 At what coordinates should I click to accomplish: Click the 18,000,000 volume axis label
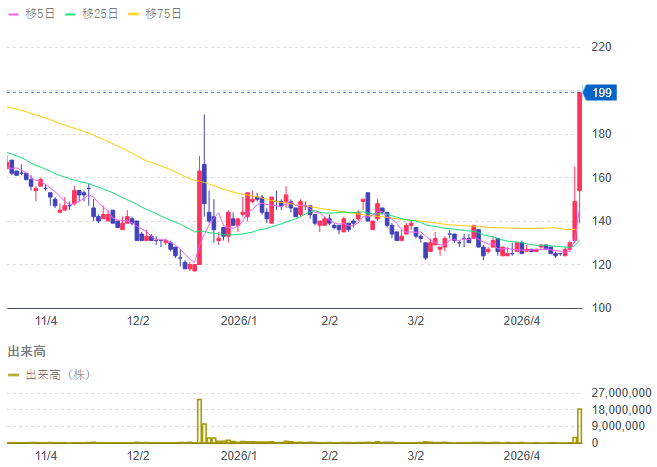621,410
